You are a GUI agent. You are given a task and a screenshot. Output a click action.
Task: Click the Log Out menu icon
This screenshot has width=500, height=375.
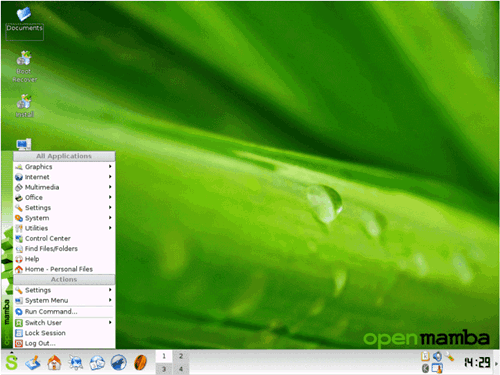click(19, 343)
